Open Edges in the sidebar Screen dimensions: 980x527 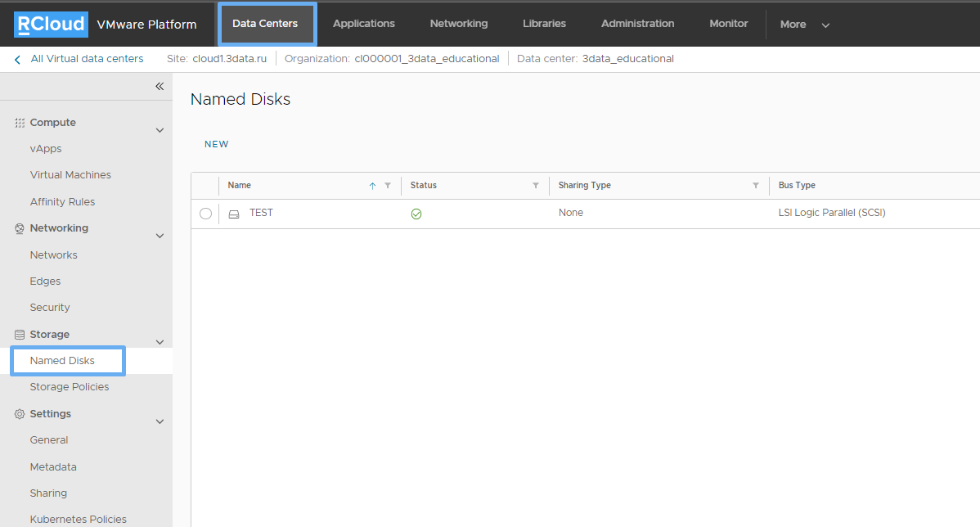point(45,282)
